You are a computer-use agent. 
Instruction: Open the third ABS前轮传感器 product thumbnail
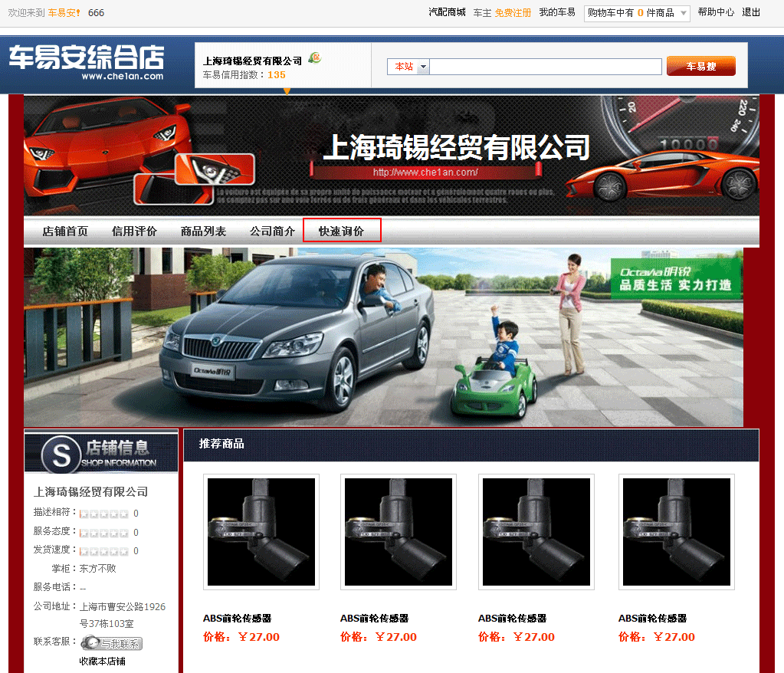click(536, 532)
